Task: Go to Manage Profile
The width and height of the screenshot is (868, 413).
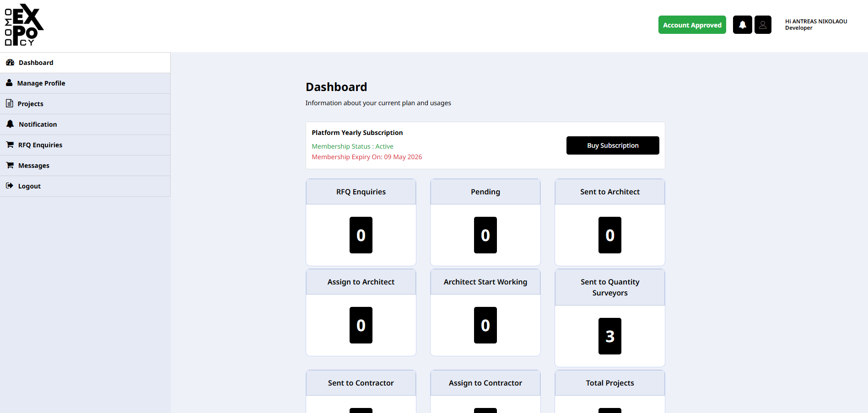Action: pyautogui.click(x=85, y=83)
